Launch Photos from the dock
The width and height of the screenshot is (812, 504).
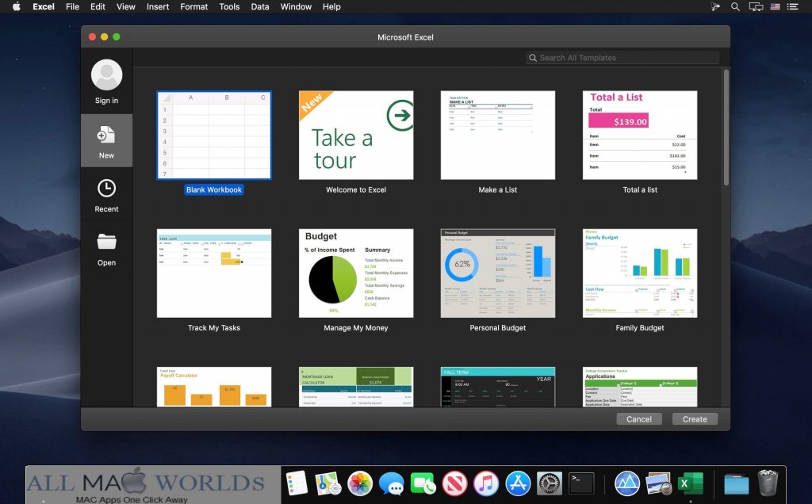pyautogui.click(x=360, y=484)
